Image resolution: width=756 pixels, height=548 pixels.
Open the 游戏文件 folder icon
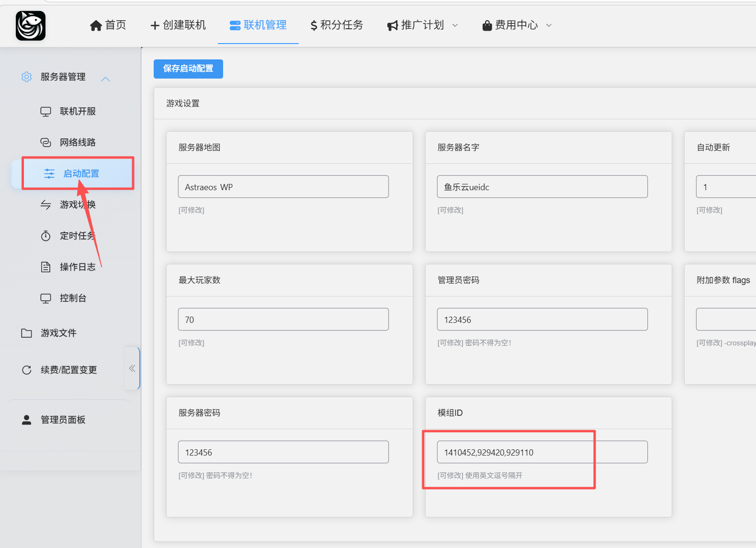27,333
